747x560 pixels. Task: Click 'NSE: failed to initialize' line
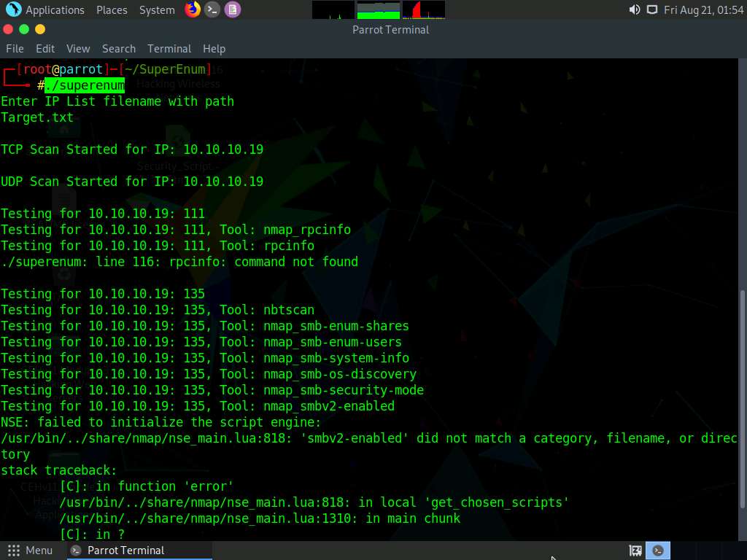pos(161,422)
